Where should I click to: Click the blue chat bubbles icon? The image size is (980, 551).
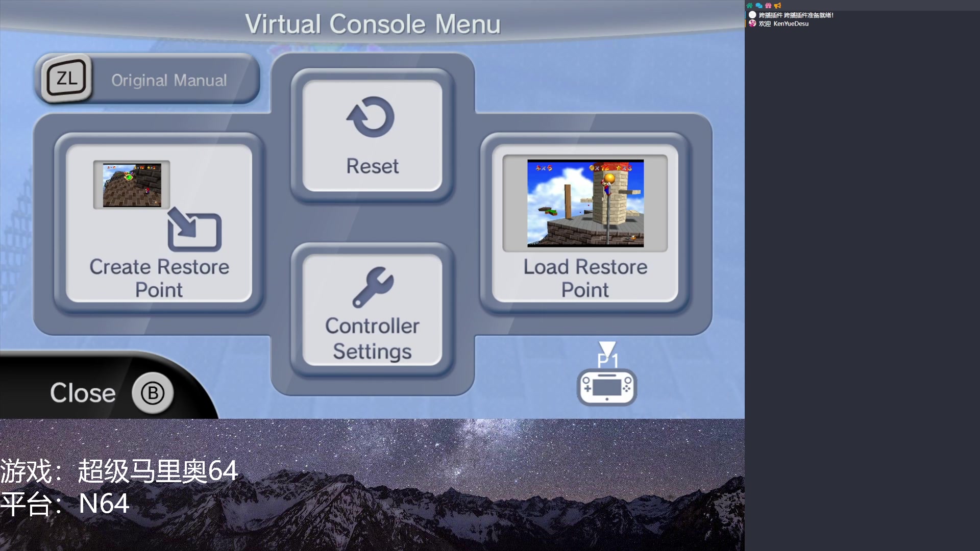pyautogui.click(x=758, y=6)
